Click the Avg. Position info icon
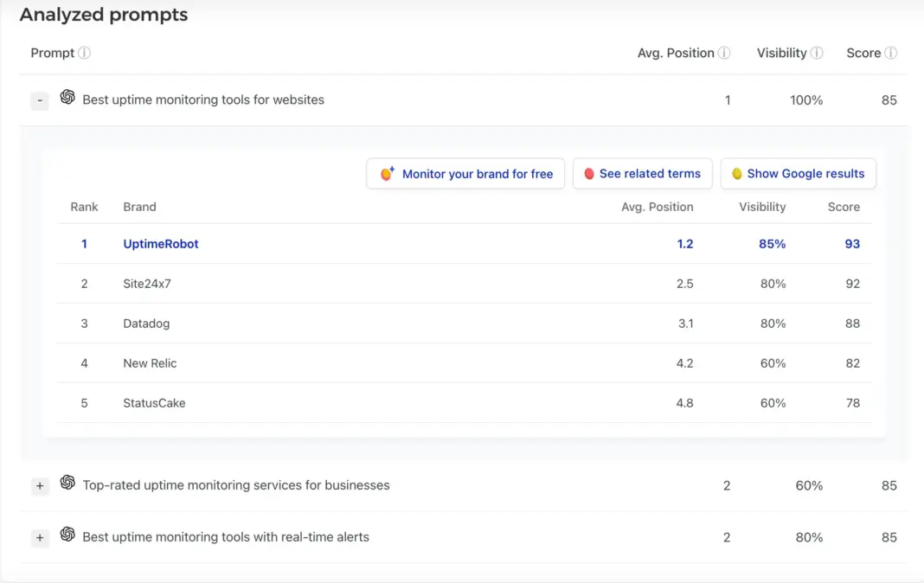924x583 pixels. 724,53
